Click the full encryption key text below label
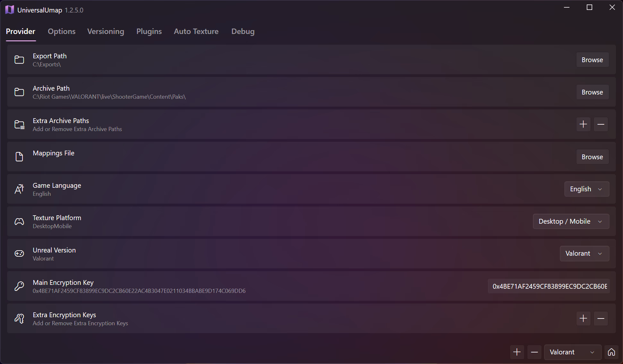623x364 pixels. [139, 291]
